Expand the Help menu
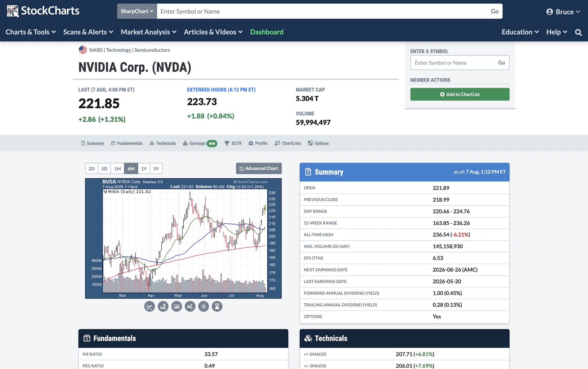 click(x=557, y=32)
